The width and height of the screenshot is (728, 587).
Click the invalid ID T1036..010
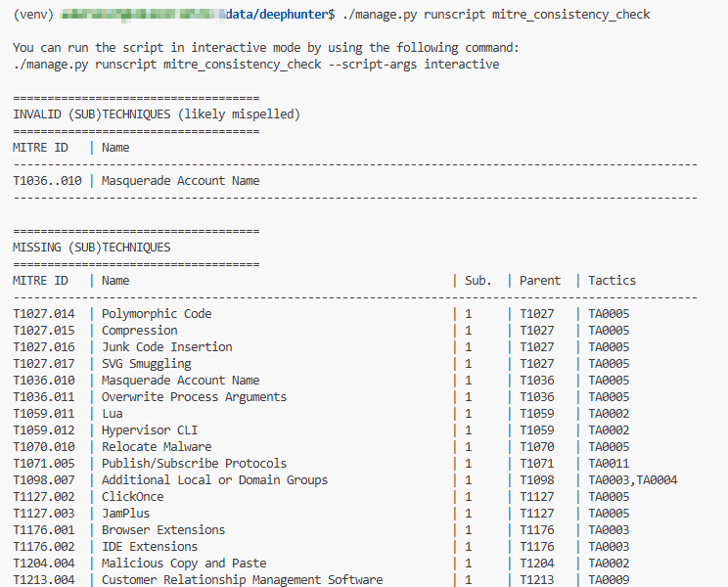[x=47, y=181]
